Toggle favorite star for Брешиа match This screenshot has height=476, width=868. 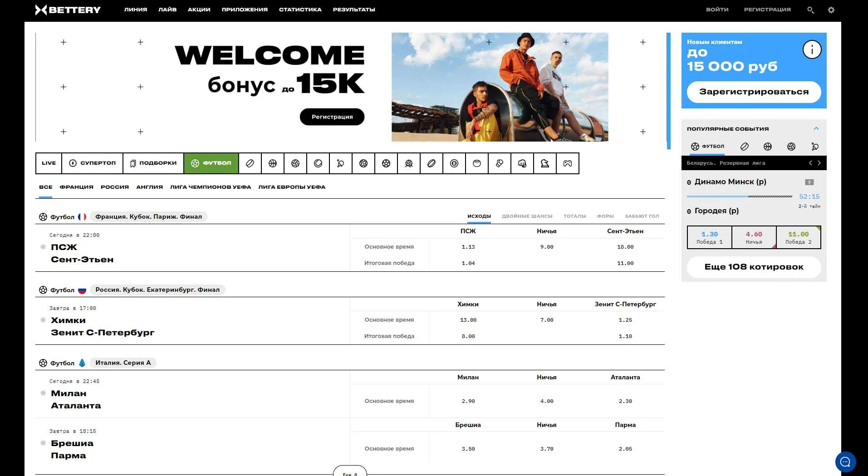coord(43,443)
